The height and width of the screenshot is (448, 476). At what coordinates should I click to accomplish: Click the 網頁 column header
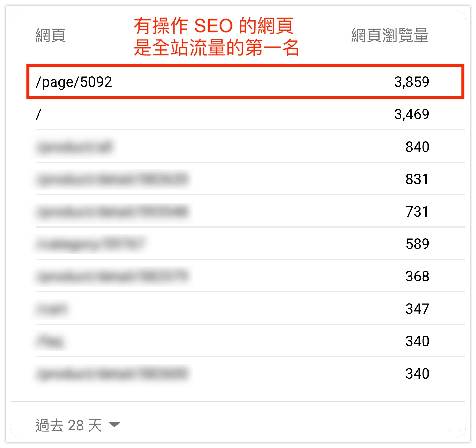(51, 35)
